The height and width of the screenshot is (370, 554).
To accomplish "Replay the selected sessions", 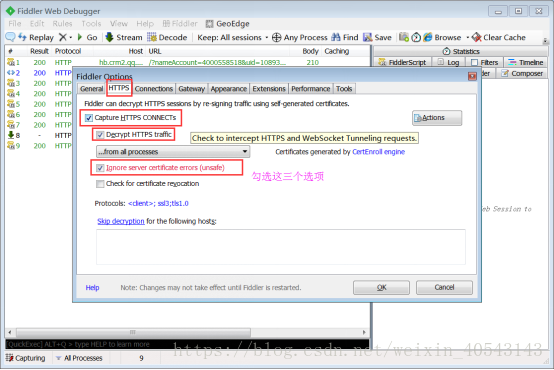I will click(x=36, y=37).
